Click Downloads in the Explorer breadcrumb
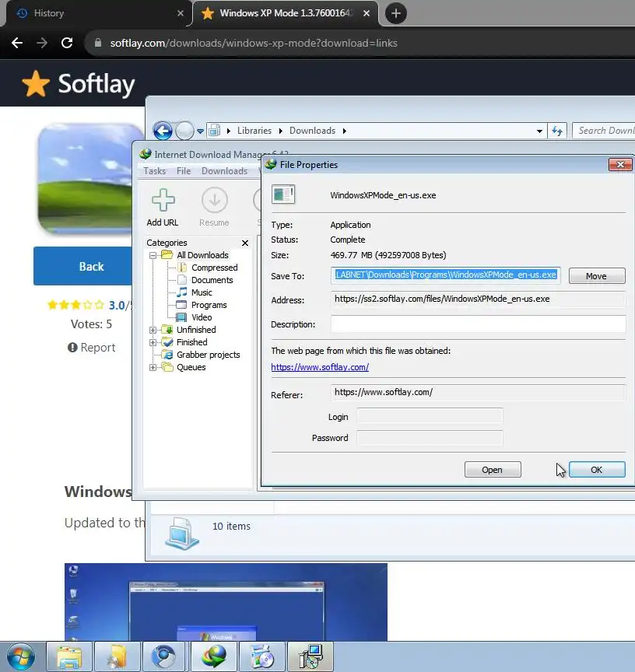Viewport: 635px width, 672px height. (x=312, y=131)
